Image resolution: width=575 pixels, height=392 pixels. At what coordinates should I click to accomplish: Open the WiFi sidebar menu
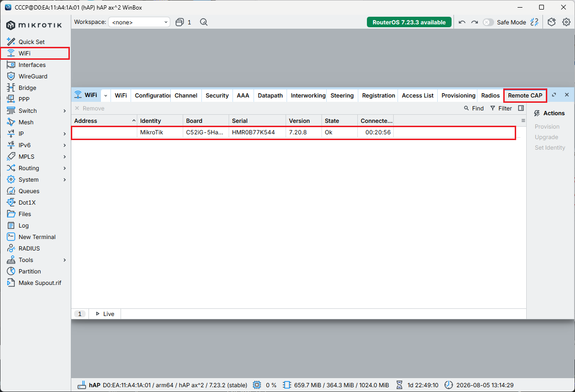pos(24,54)
